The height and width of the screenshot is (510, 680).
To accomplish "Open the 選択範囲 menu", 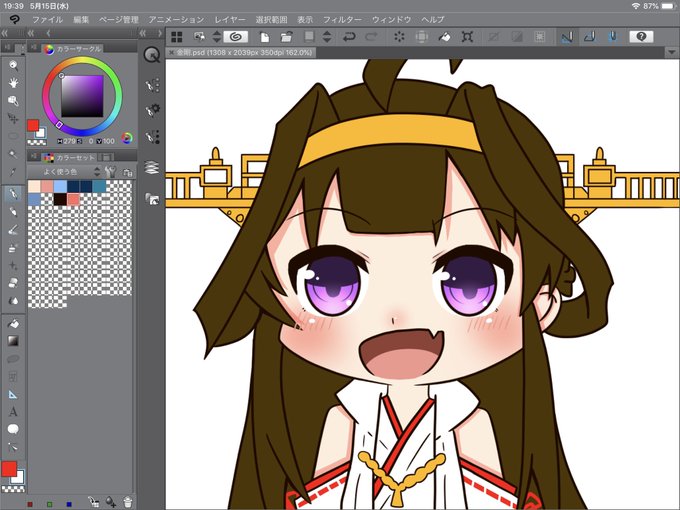I will (x=271, y=20).
